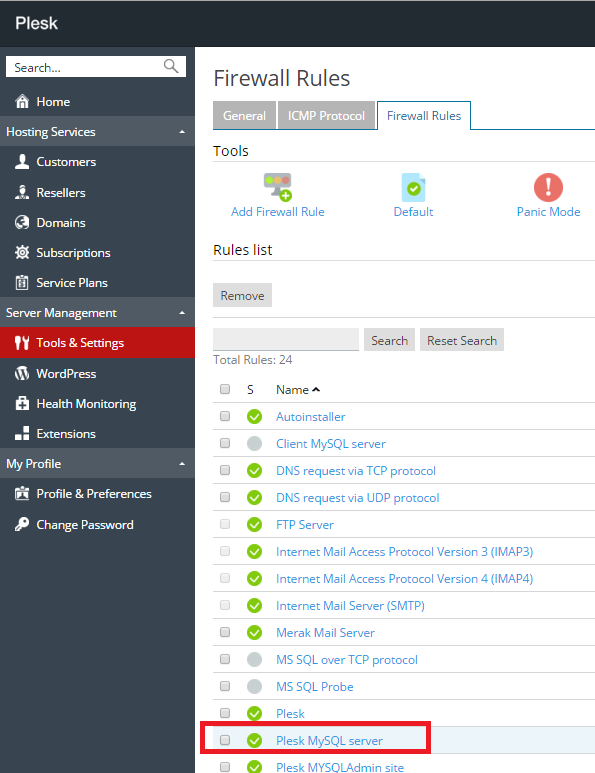This screenshot has width=595, height=773.
Task: Activate the Panic Mode icon
Action: [548, 187]
